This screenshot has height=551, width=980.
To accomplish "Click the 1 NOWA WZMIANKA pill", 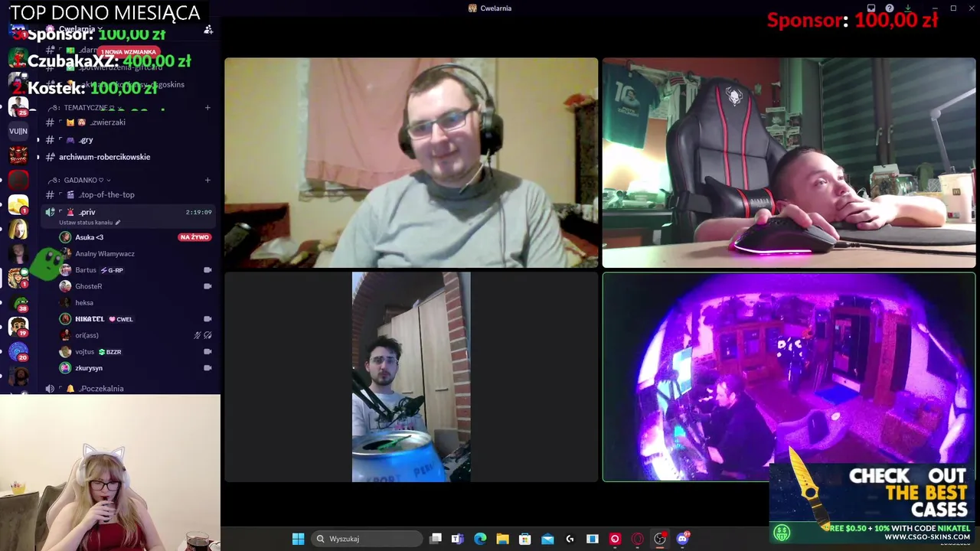I will click(128, 52).
